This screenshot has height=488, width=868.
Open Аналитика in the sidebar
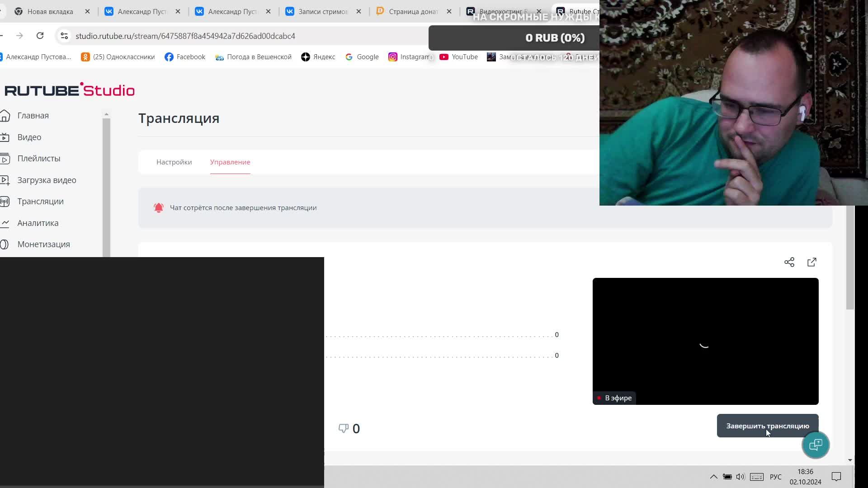click(x=38, y=223)
